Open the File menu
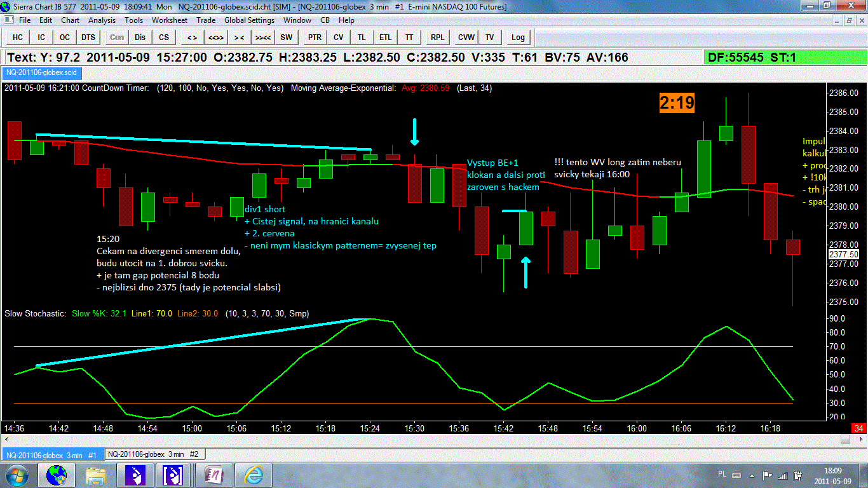868x488 pixels. pyautogui.click(x=25, y=20)
